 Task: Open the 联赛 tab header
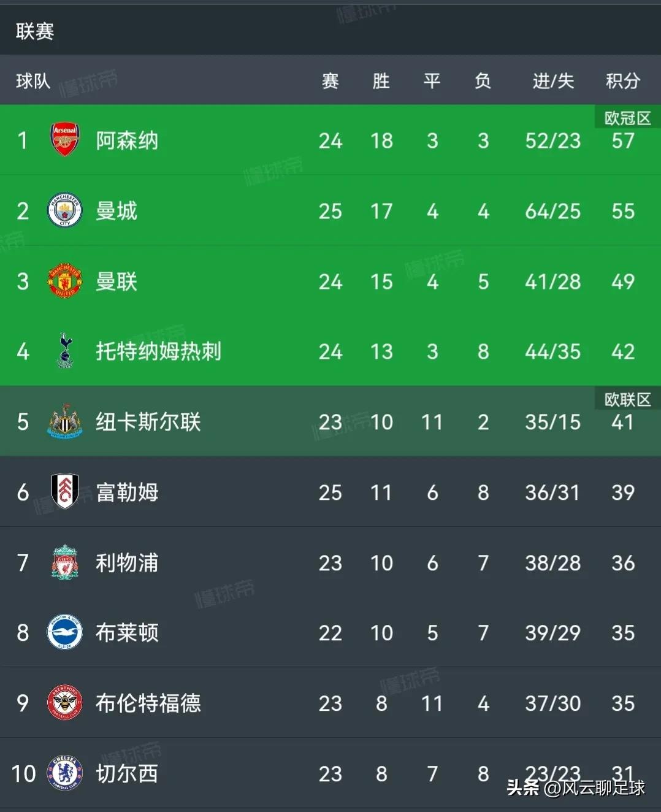32,31
